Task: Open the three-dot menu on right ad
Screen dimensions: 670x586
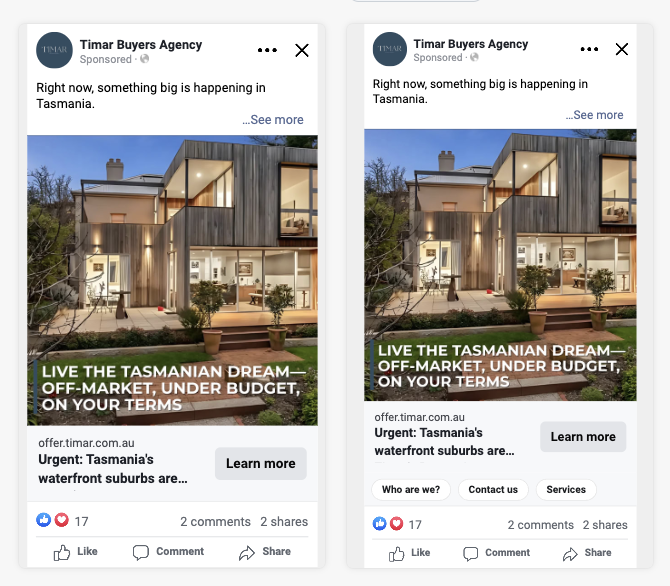Action: [589, 49]
